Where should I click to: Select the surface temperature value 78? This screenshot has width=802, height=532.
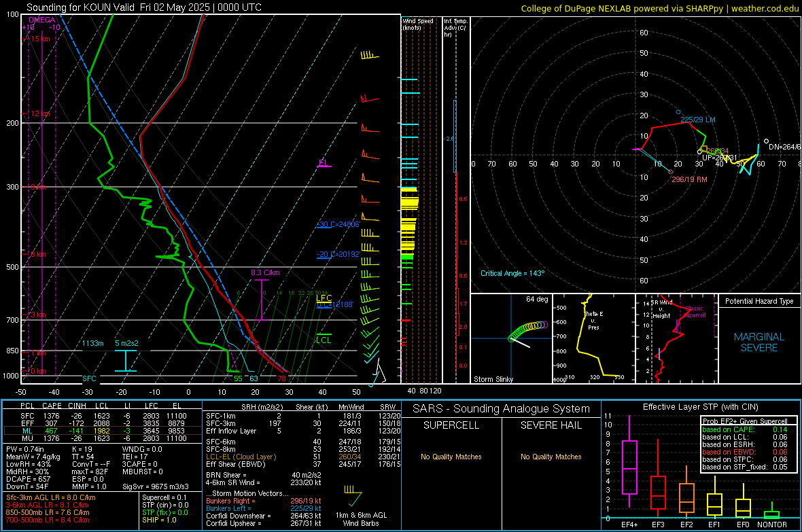(x=281, y=378)
